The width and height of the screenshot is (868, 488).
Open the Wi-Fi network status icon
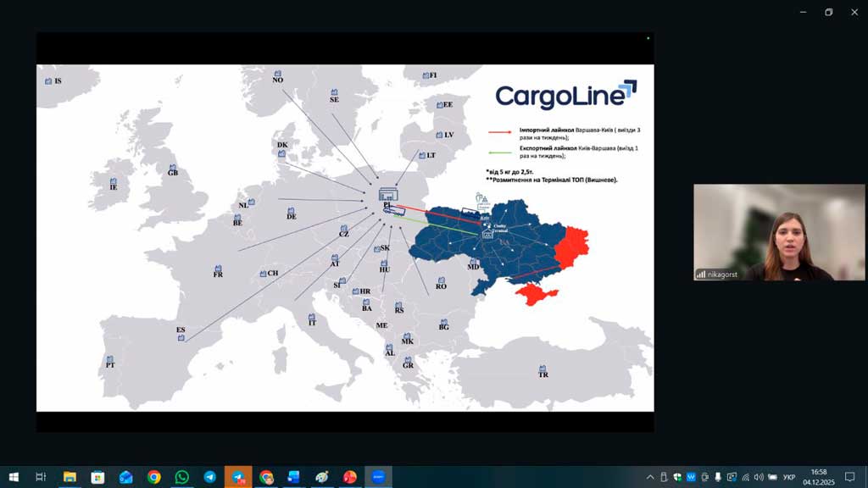tap(745, 477)
